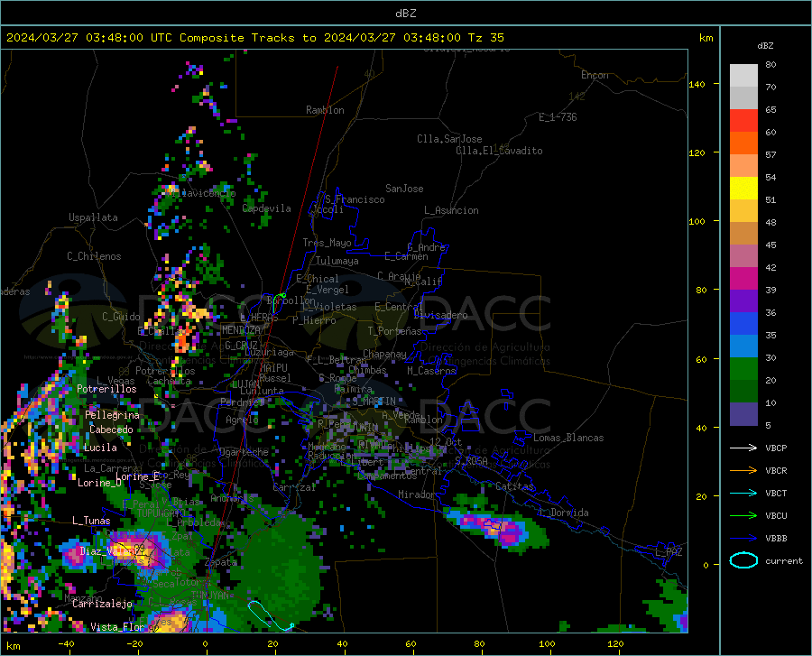Pick the red 60-65 dBZ color block
This screenshot has height=656, width=812.
[743, 121]
